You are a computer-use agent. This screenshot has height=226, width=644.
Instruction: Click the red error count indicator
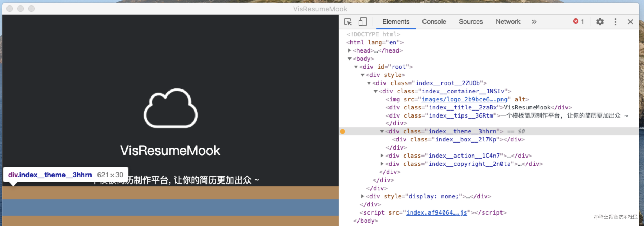click(x=578, y=21)
